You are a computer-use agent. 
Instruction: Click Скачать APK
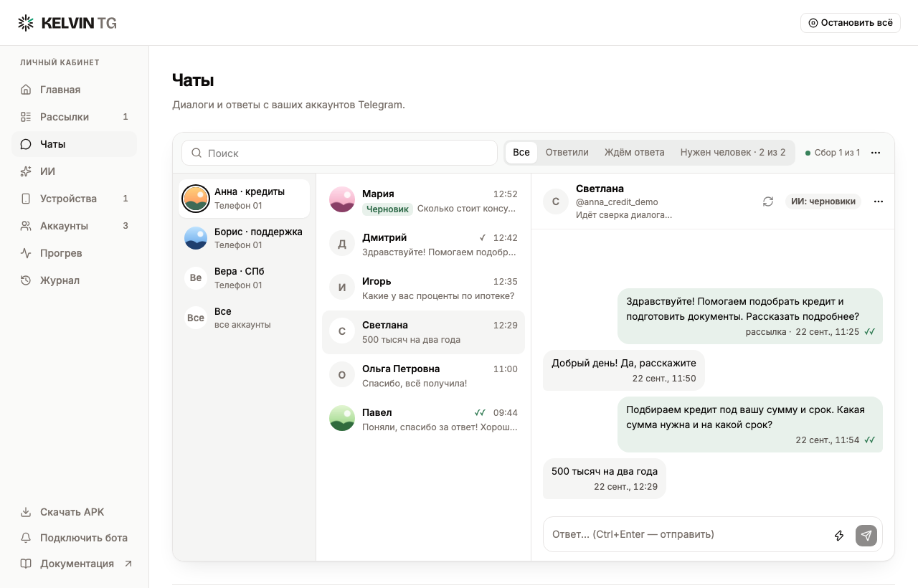[74, 512]
